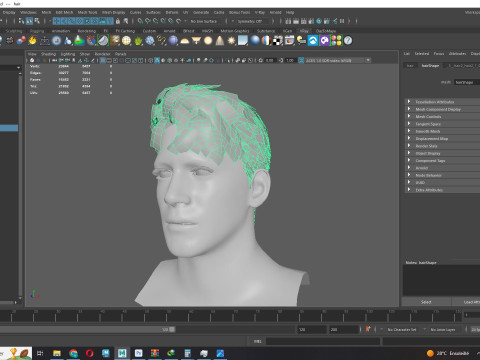The height and width of the screenshot is (360, 480).
Task: Expand the Mesh Controls section
Action: tap(442, 116)
